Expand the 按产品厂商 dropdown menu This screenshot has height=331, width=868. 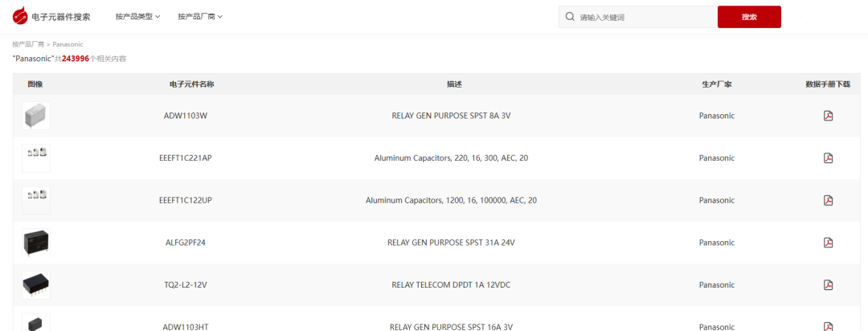coord(200,17)
